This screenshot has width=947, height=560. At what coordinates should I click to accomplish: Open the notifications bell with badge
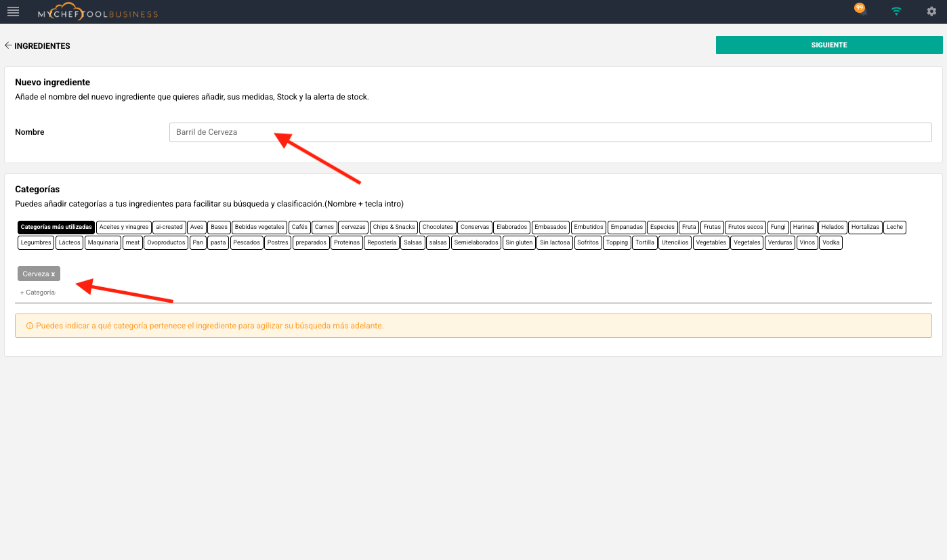click(x=861, y=12)
